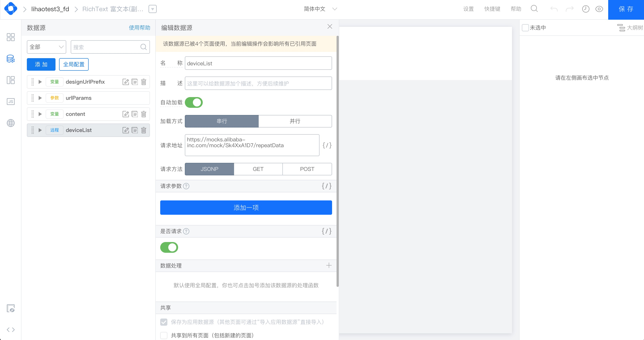Image resolution: width=644 pixels, height=340 pixels.
Task: Open the data source panel icon in sidebar
Action: (11, 59)
